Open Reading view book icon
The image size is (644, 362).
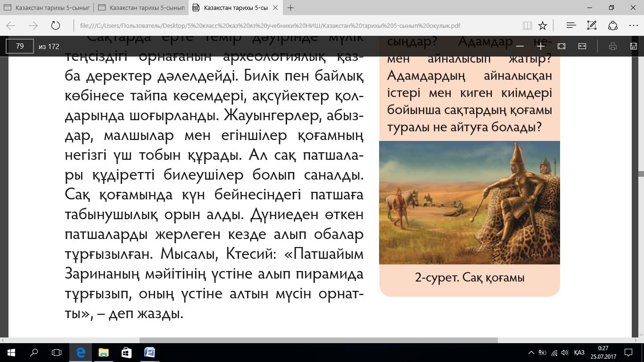click(528, 25)
